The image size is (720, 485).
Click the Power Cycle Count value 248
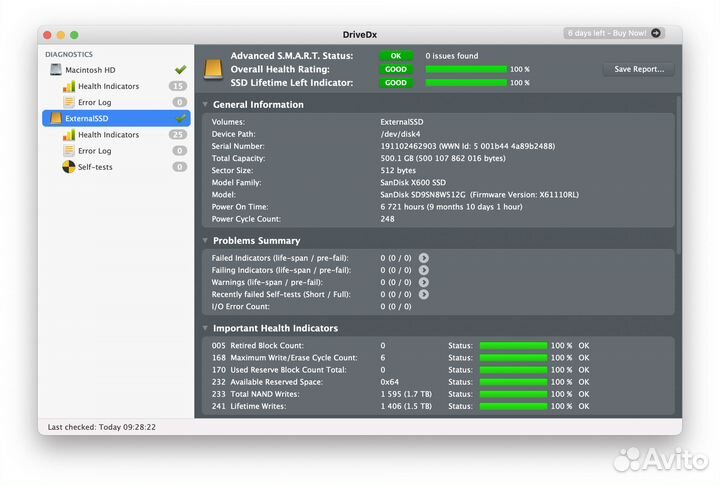coord(387,219)
